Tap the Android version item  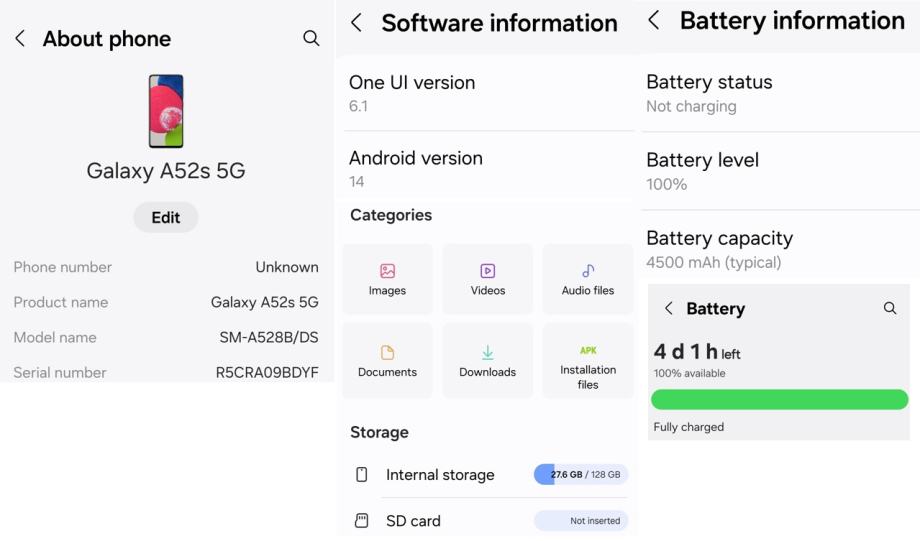488,168
